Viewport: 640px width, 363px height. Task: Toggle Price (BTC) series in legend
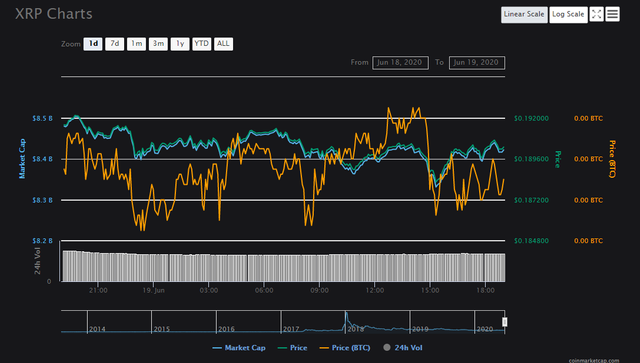coord(345,348)
